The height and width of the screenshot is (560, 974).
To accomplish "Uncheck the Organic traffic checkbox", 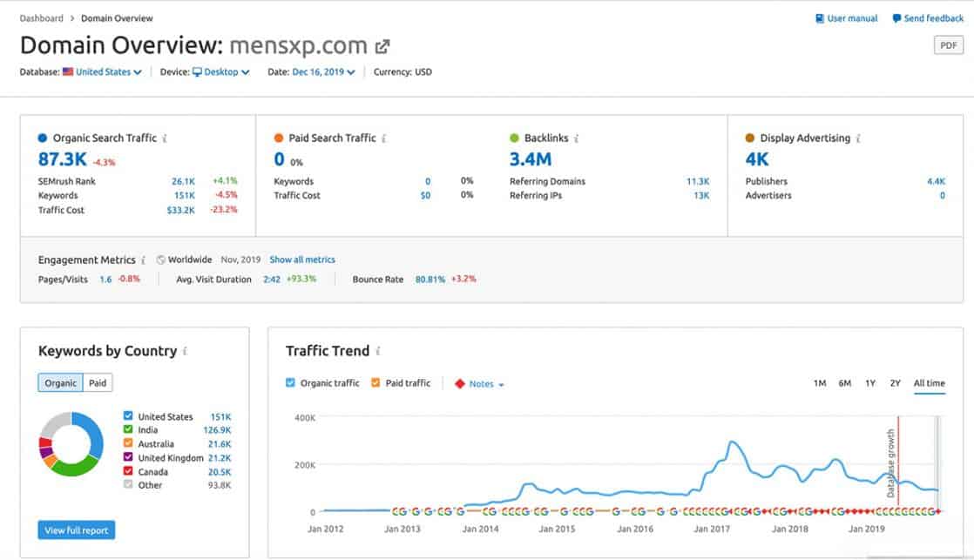I will coord(291,383).
